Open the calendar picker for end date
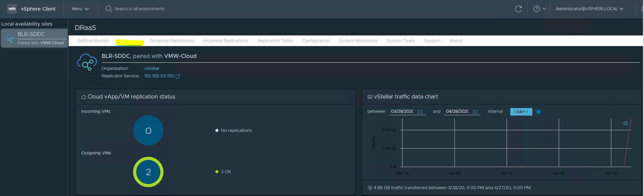The width and height of the screenshot is (644, 196). pos(475,112)
